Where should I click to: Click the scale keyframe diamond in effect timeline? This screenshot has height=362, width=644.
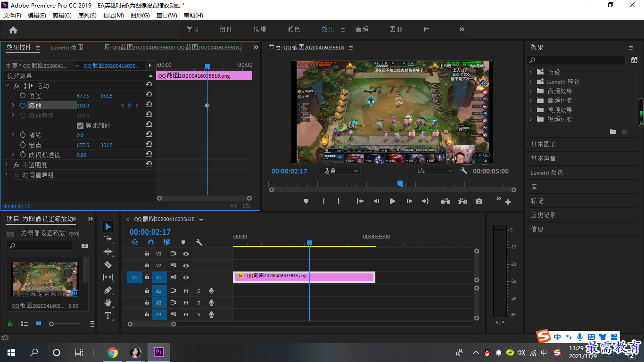[x=207, y=106]
